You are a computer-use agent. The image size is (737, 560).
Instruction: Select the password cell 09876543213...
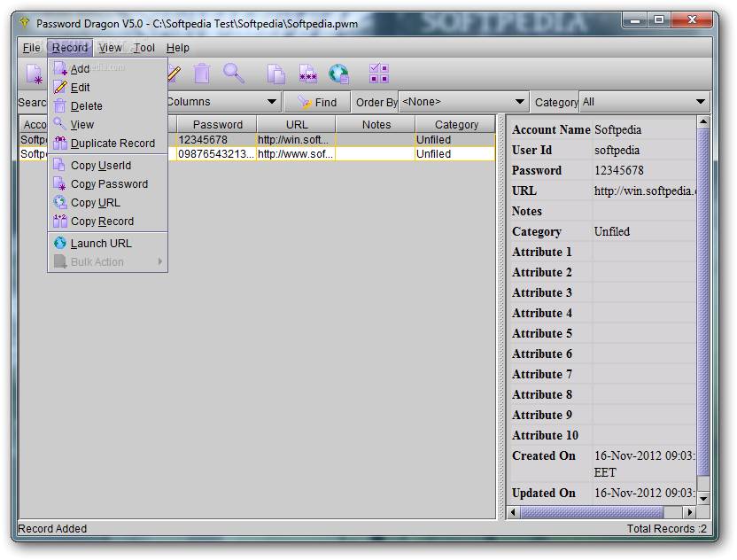217,154
